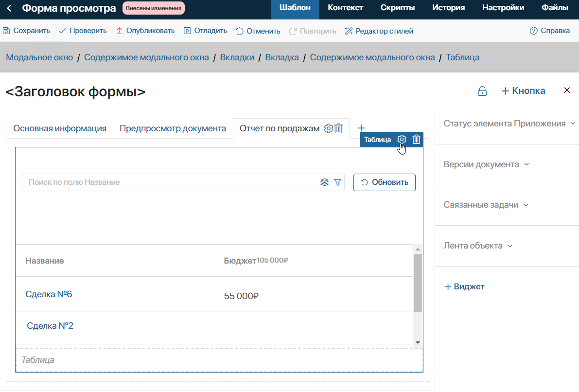Expand Лента объекта
Screen dimensions: 579x392
[478, 246]
